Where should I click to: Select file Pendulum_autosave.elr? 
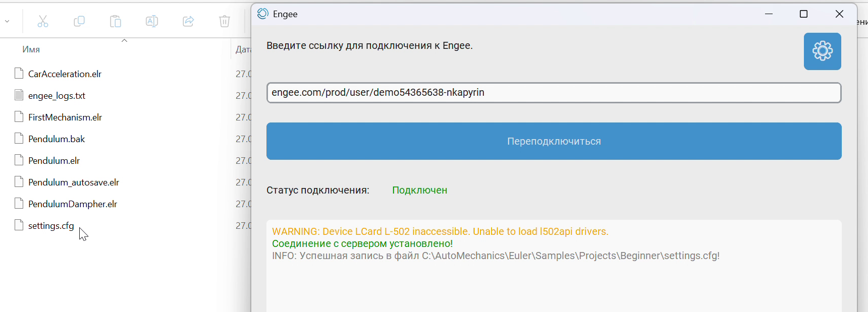pos(74,182)
